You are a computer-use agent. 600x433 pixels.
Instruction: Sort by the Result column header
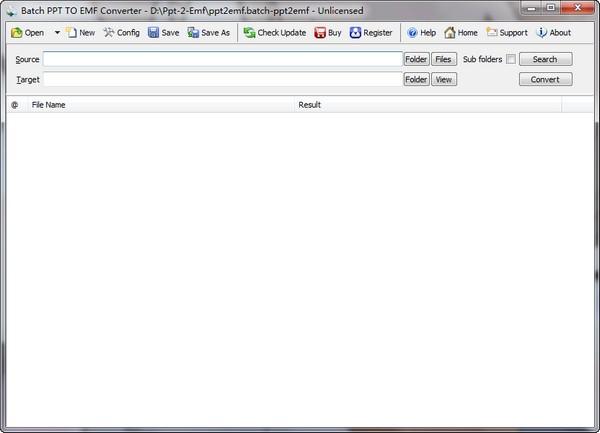(428, 105)
